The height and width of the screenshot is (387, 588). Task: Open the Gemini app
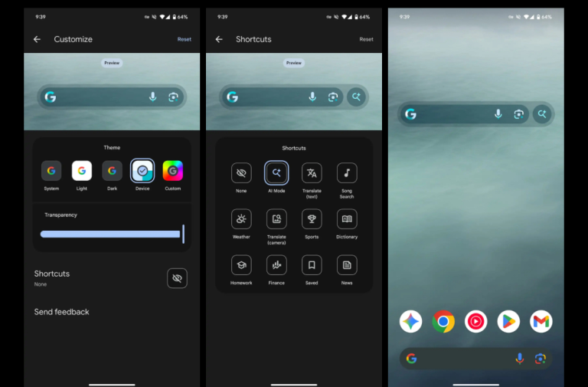point(410,321)
